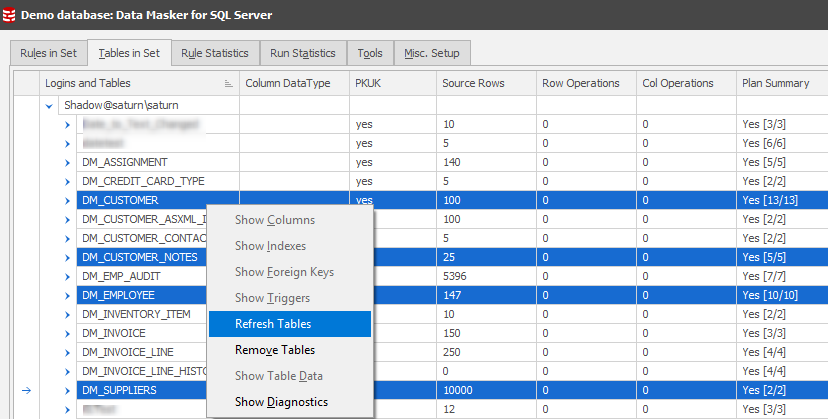Collapse the Shadow@saturn\saturn login node
Image resolution: width=828 pixels, height=419 pixels.
(49, 105)
